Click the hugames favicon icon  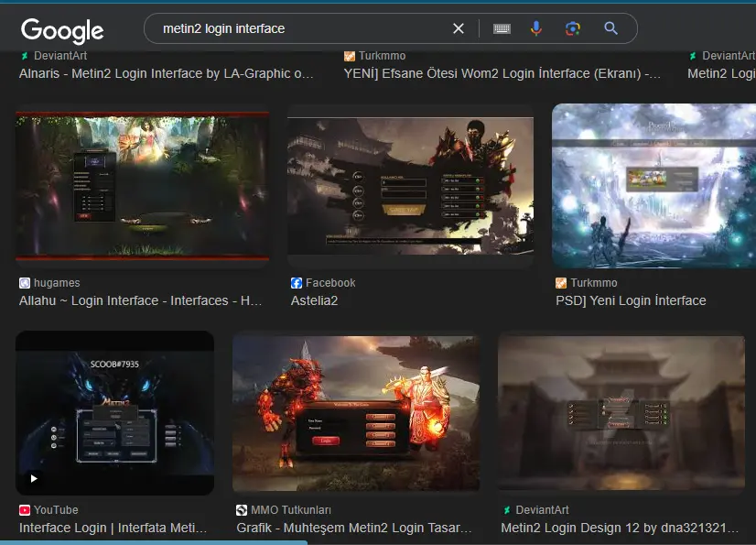point(25,283)
